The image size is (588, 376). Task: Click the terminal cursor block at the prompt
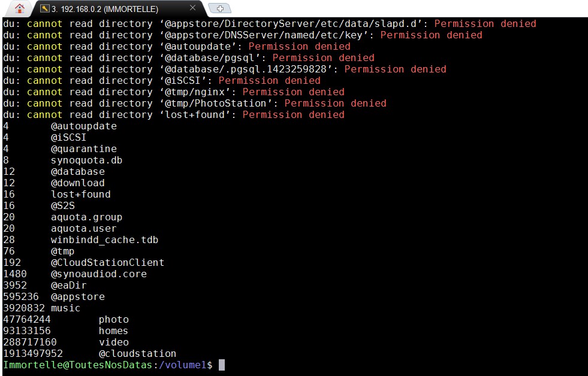(x=221, y=365)
